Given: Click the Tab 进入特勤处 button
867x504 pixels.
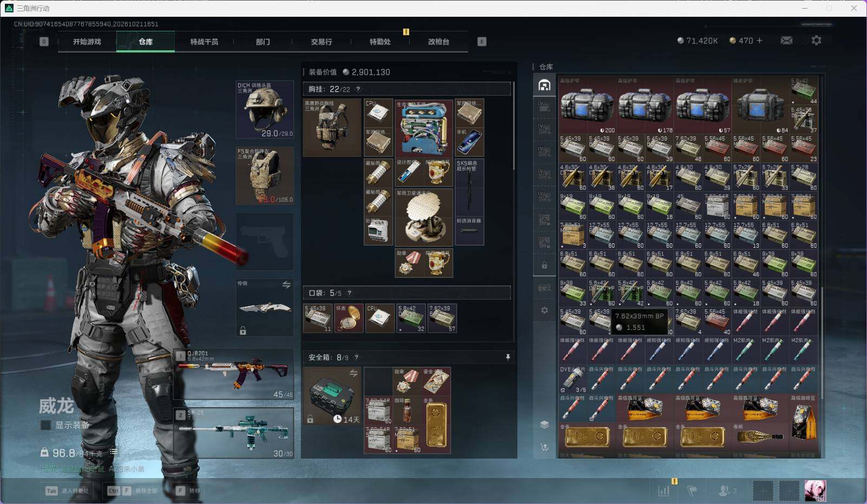Looking at the screenshot, I should (x=67, y=490).
